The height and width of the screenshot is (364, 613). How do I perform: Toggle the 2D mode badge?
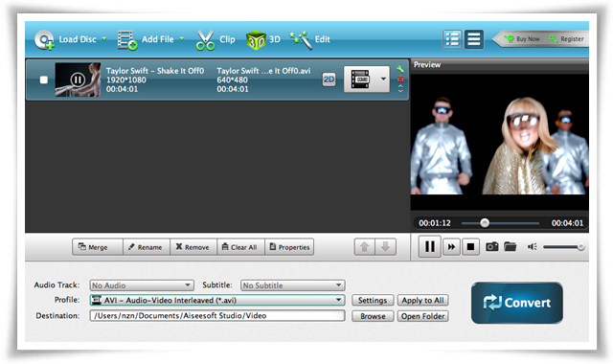click(x=329, y=80)
